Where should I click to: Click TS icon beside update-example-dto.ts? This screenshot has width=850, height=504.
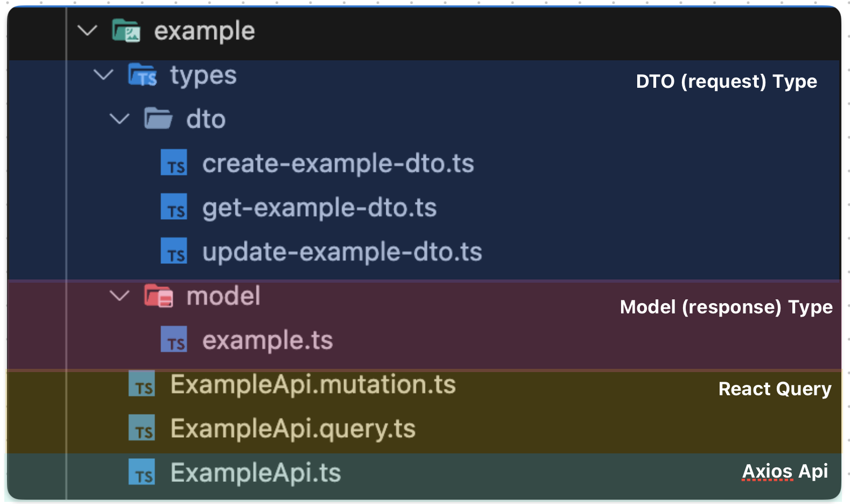tap(174, 251)
